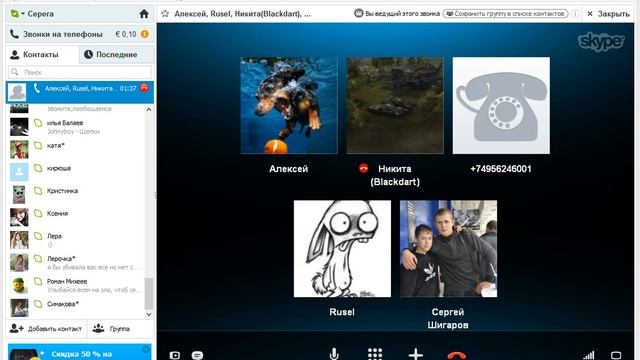Open the Сорога status dropdown
The width and height of the screenshot is (640, 360).
click(17, 14)
